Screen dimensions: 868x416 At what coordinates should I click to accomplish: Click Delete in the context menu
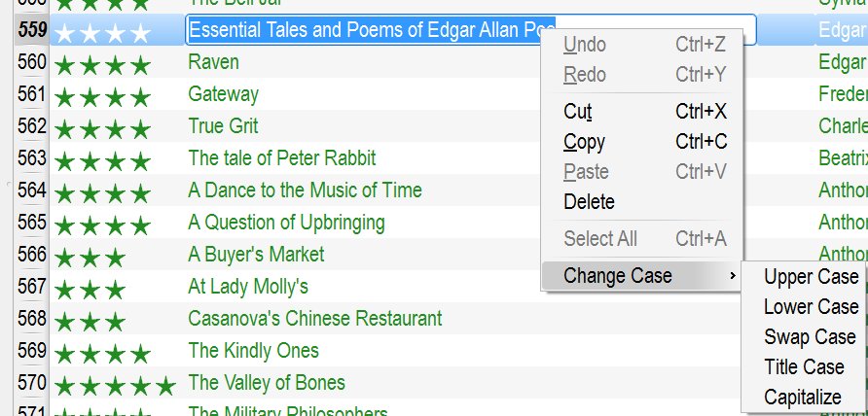[x=589, y=202]
